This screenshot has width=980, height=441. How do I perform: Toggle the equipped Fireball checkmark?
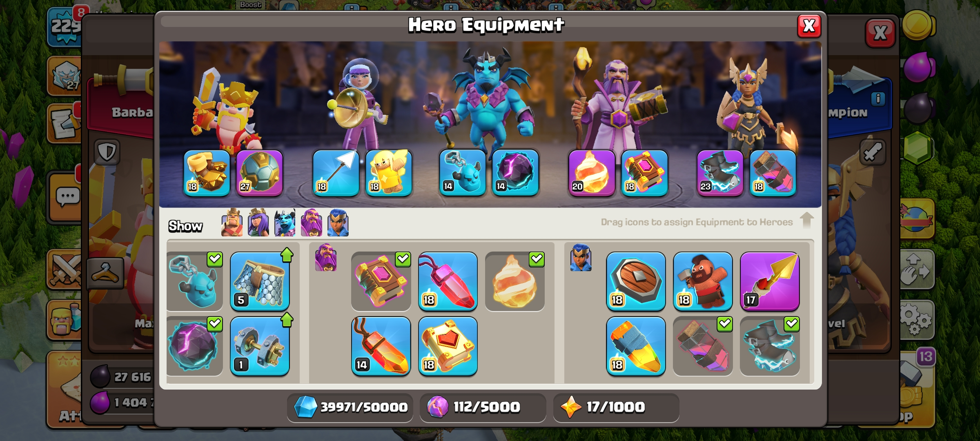[537, 259]
